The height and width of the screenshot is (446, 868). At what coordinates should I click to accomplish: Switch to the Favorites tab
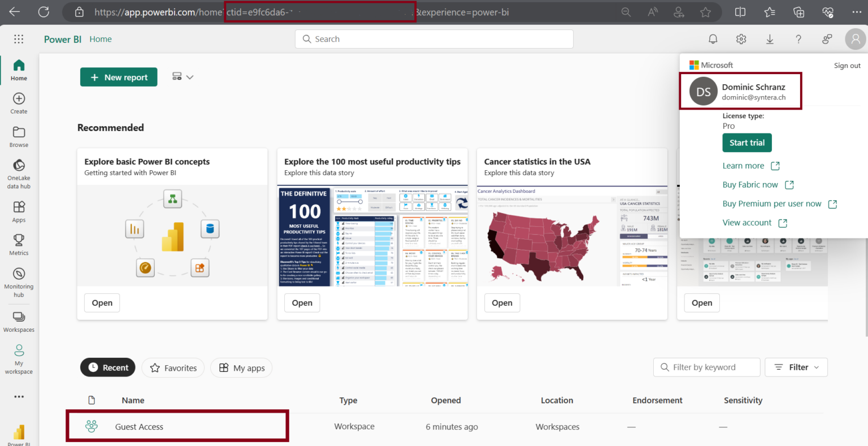coord(173,367)
